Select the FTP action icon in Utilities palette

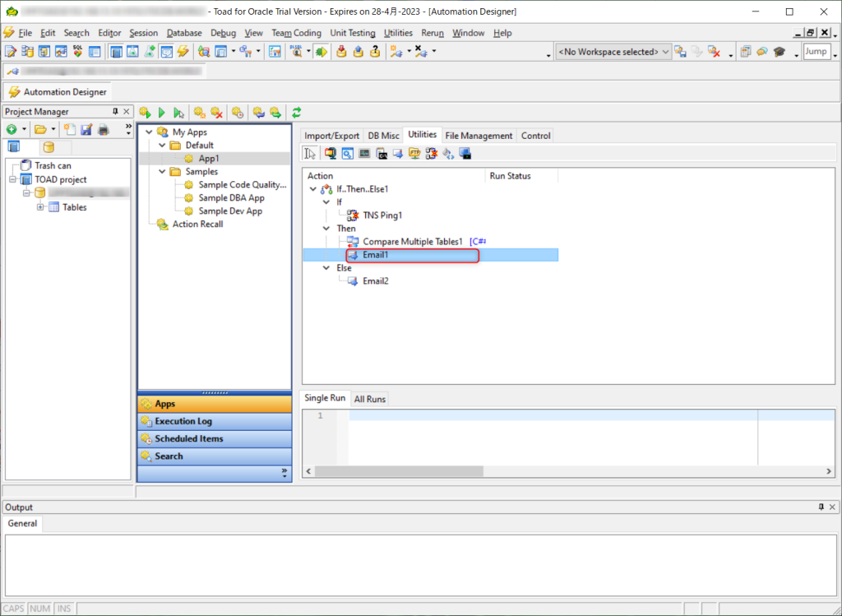414,154
